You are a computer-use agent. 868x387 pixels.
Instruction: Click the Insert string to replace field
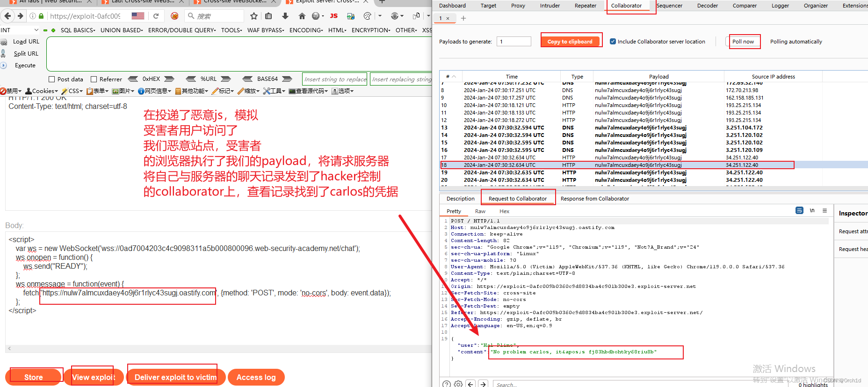335,79
